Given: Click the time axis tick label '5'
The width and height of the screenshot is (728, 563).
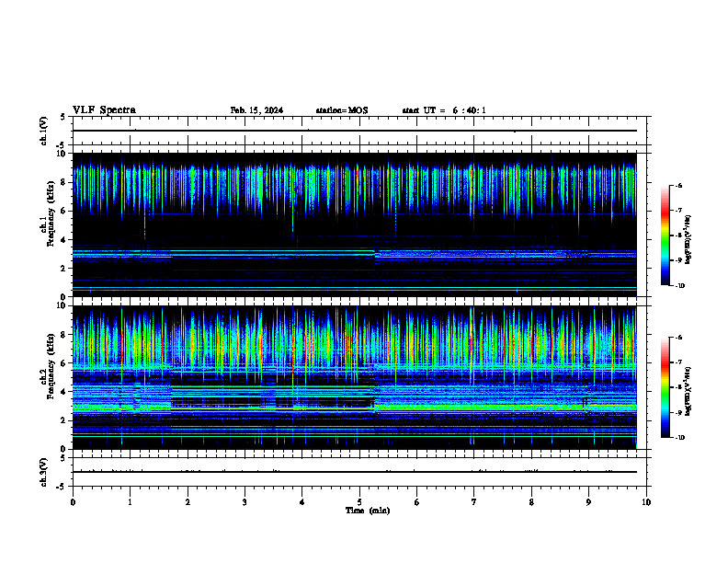Looking at the screenshot, I should click(359, 502).
